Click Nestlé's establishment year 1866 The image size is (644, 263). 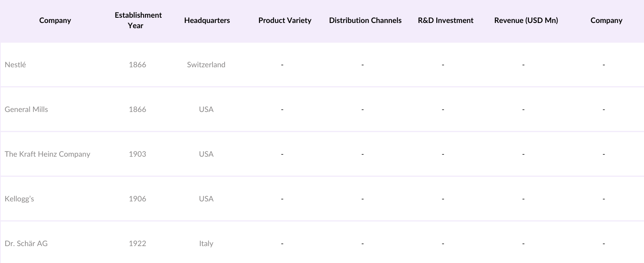[137, 64]
